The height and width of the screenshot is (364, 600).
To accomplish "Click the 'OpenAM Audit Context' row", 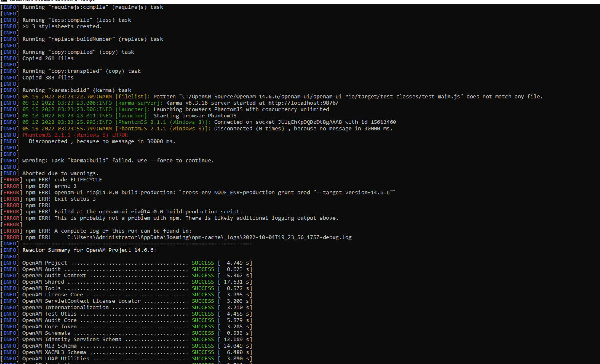I will click(126, 276).
